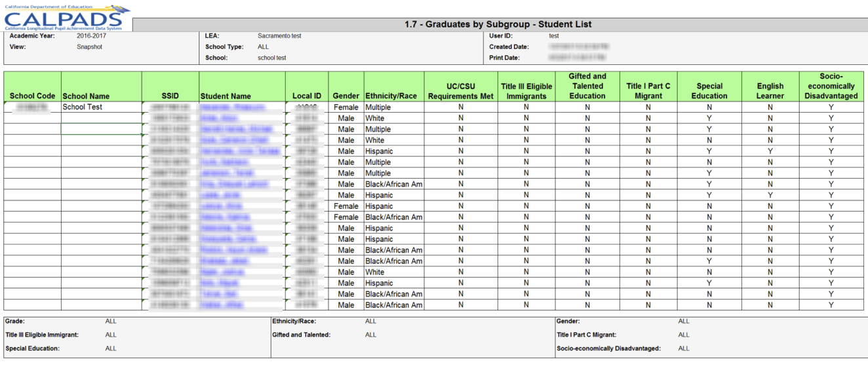
Task: Click the Socio-economically Disadvantaged column header
Action: pos(831,86)
